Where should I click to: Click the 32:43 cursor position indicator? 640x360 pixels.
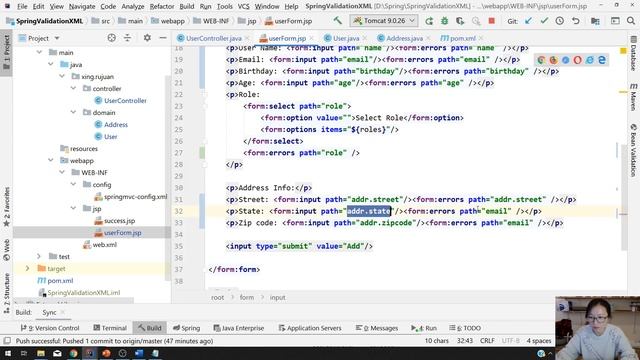pyautogui.click(x=465, y=340)
